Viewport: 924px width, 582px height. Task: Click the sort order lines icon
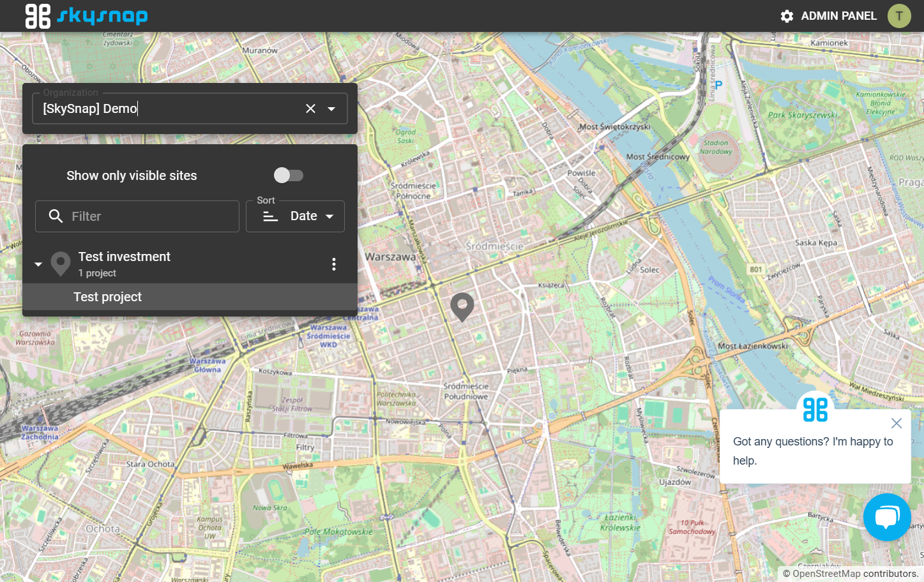271,216
